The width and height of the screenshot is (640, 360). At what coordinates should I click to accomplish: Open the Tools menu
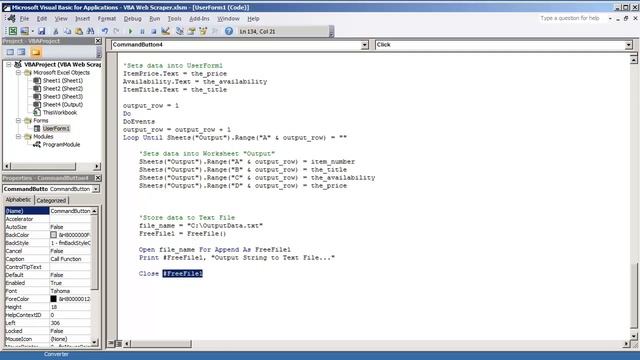[x=174, y=18]
